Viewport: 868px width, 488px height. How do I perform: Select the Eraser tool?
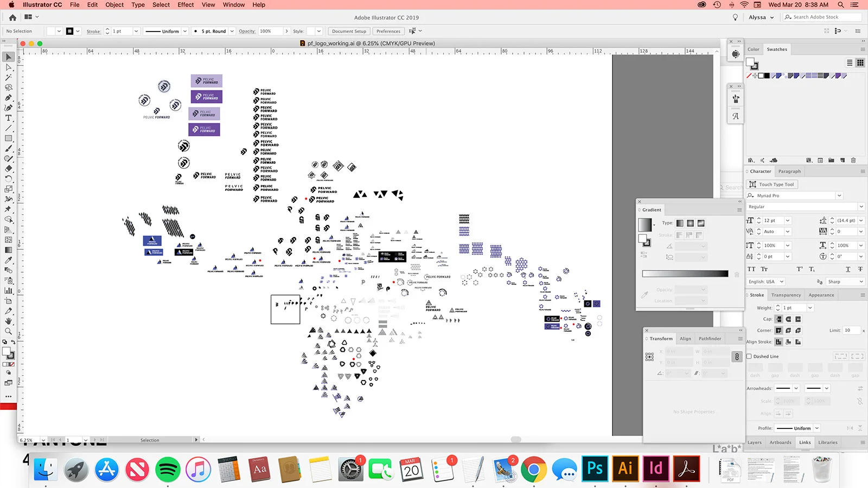point(9,169)
